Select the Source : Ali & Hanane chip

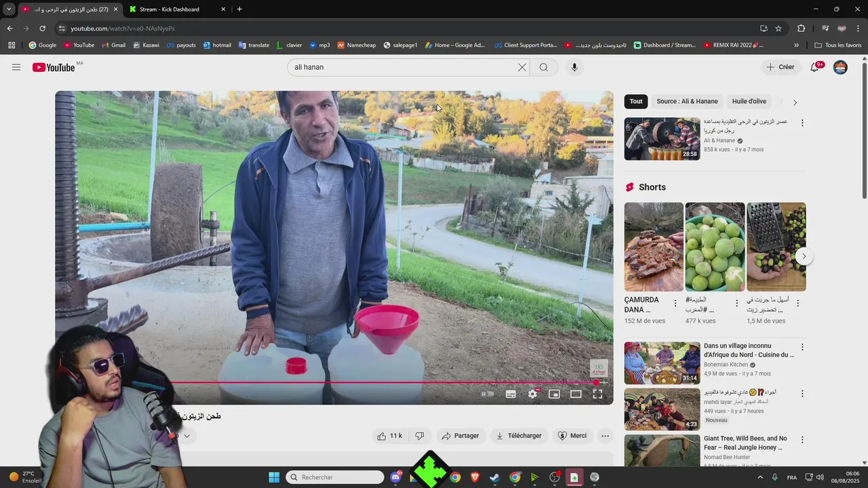pos(687,102)
